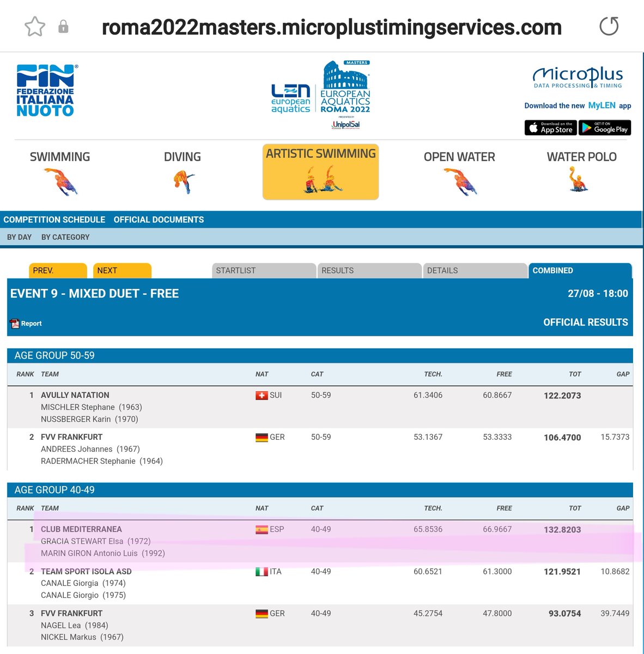
Task: Reload the page with the refresh icon
Action: tap(609, 26)
